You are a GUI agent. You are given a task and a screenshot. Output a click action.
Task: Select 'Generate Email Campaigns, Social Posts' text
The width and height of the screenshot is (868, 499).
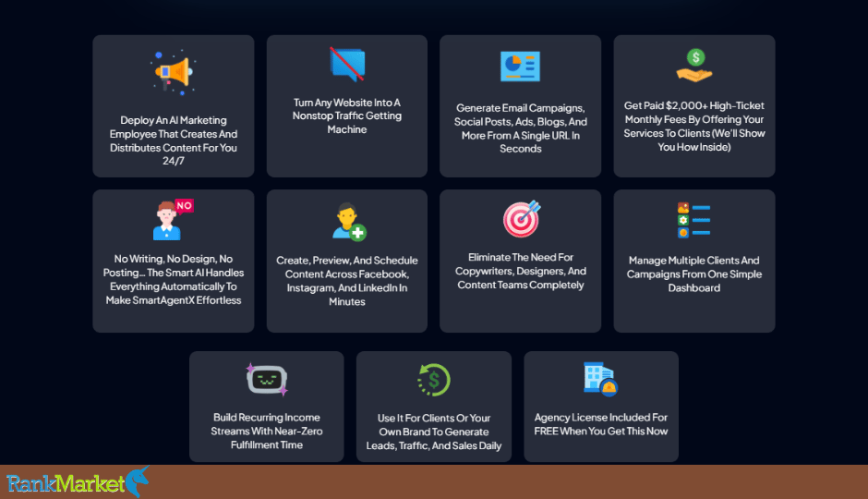coord(519,115)
